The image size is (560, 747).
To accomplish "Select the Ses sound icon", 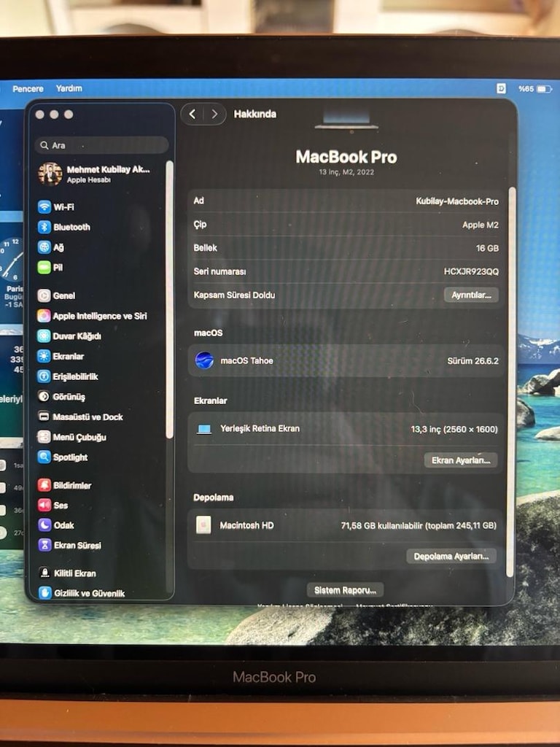I will point(44,505).
